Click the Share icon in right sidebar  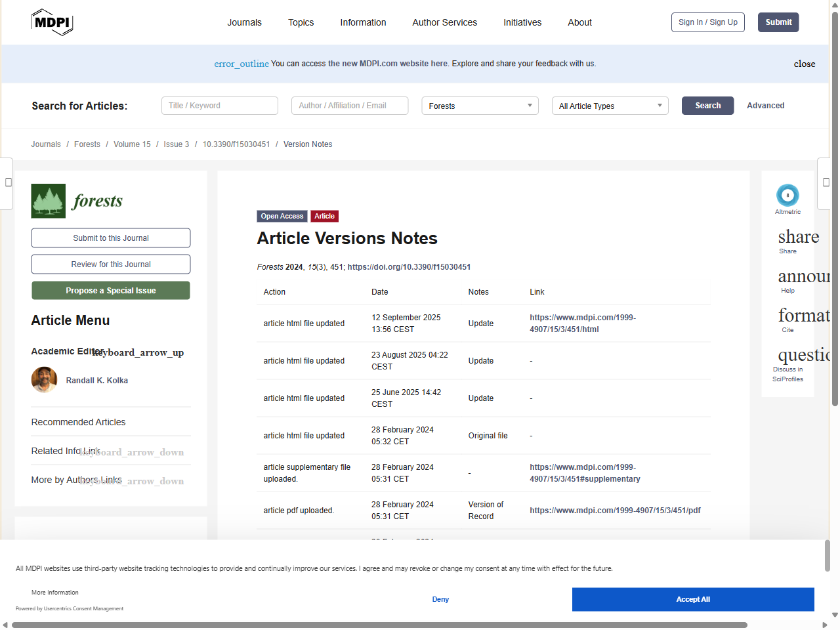[x=799, y=237]
